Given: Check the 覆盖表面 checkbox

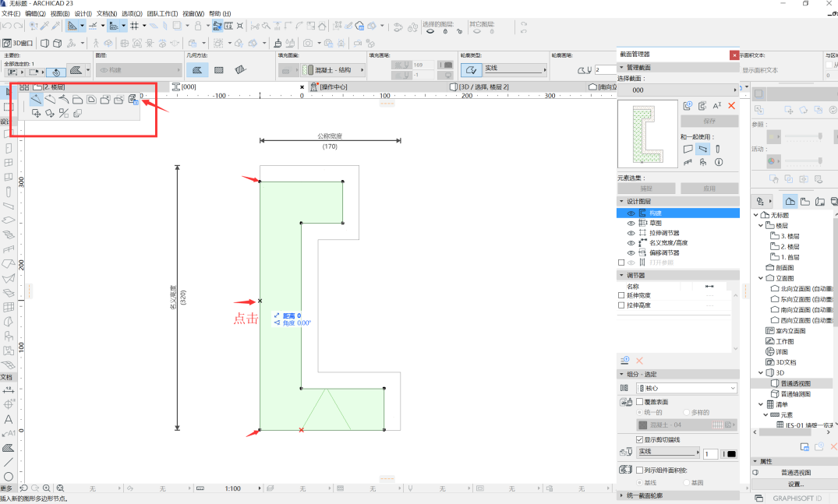Looking at the screenshot, I should pyautogui.click(x=639, y=401).
